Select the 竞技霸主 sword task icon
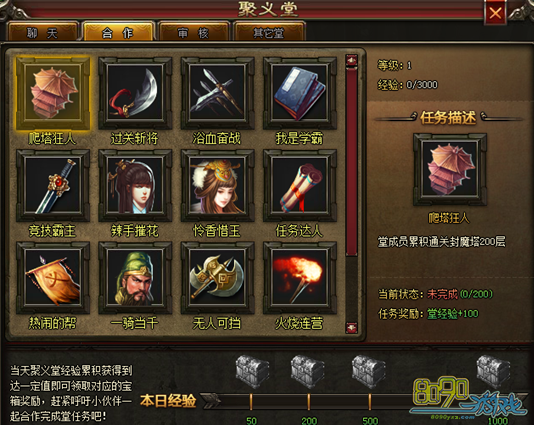Screen dimensions: 534x425 click(53, 186)
